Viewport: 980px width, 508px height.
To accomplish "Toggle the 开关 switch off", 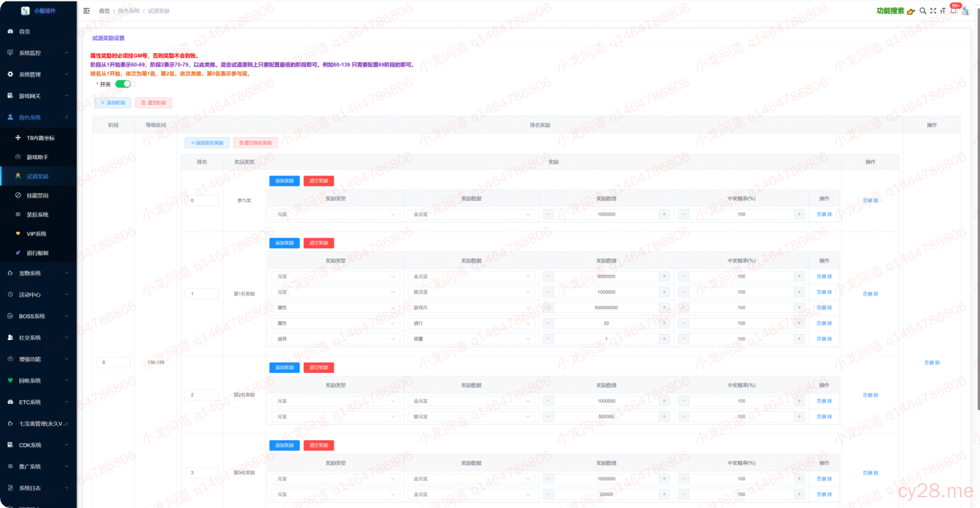I will [x=123, y=84].
